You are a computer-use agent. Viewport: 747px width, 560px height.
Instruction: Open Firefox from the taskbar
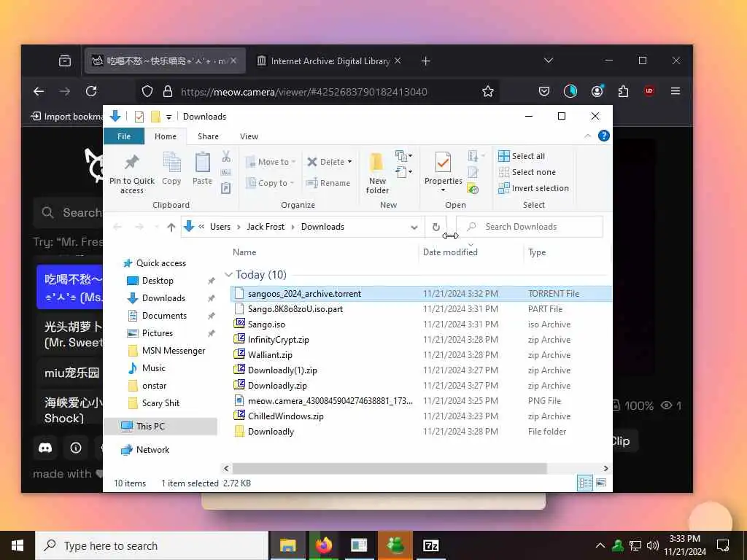pyautogui.click(x=323, y=545)
